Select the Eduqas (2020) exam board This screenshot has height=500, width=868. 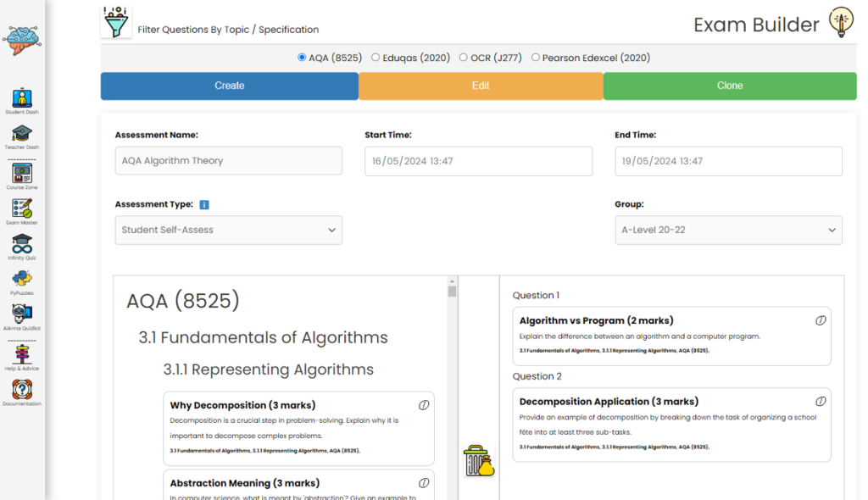click(374, 58)
